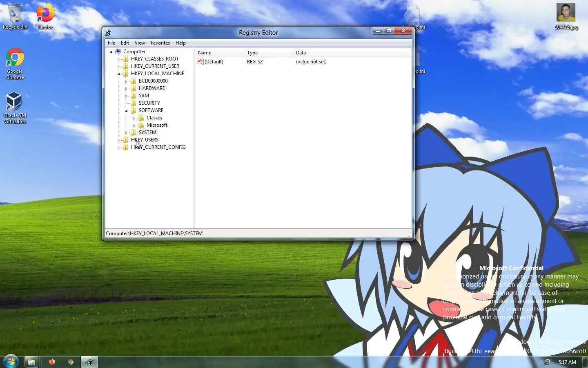Collapse the Computer root node
The height and width of the screenshot is (368, 588).
coord(111,52)
